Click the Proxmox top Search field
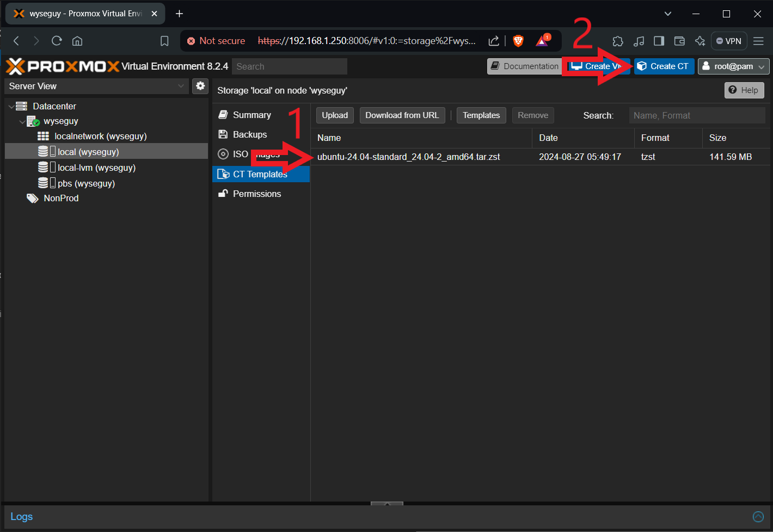Screen dimensions: 773x532 click(x=290, y=66)
